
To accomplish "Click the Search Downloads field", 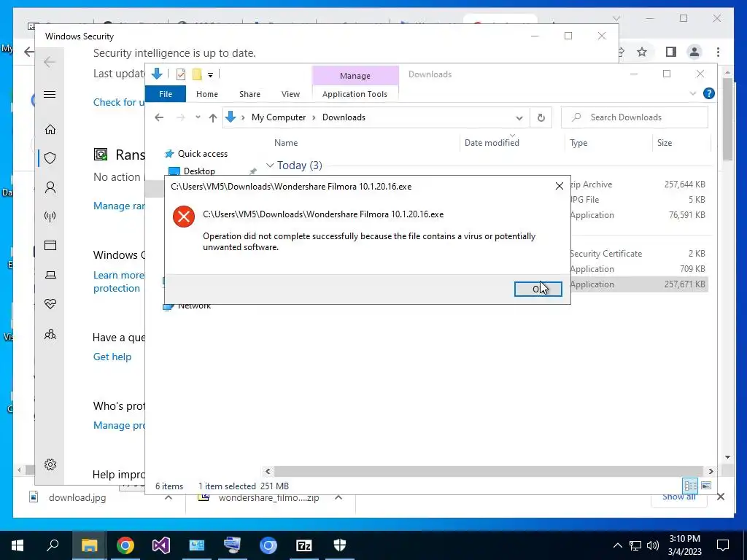I will (x=635, y=117).
